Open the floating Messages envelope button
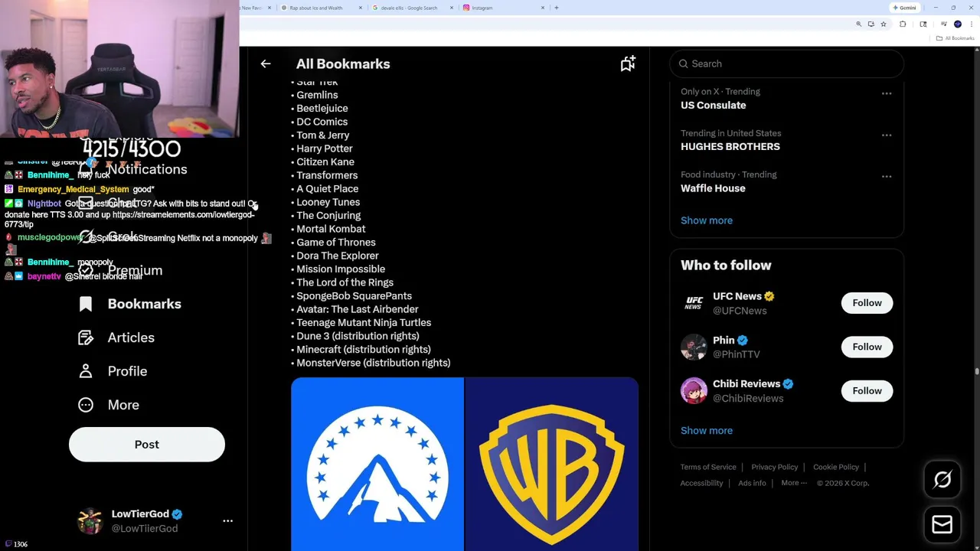Viewport: 980px width, 551px height. click(x=942, y=524)
